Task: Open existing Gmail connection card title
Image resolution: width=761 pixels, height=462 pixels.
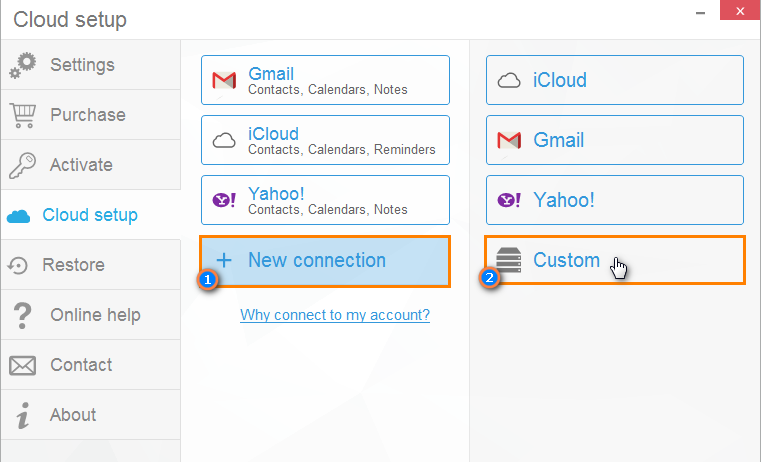Action: [271, 74]
